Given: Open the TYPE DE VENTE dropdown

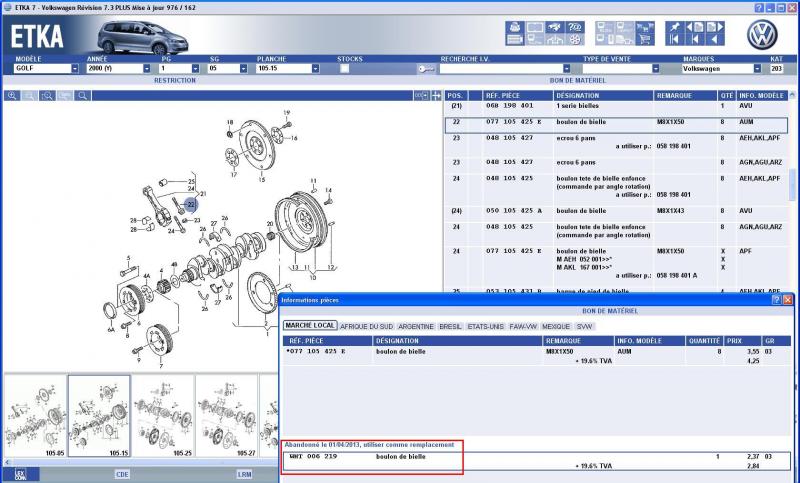Looking at the screenshot, I should tap(656, 68).
